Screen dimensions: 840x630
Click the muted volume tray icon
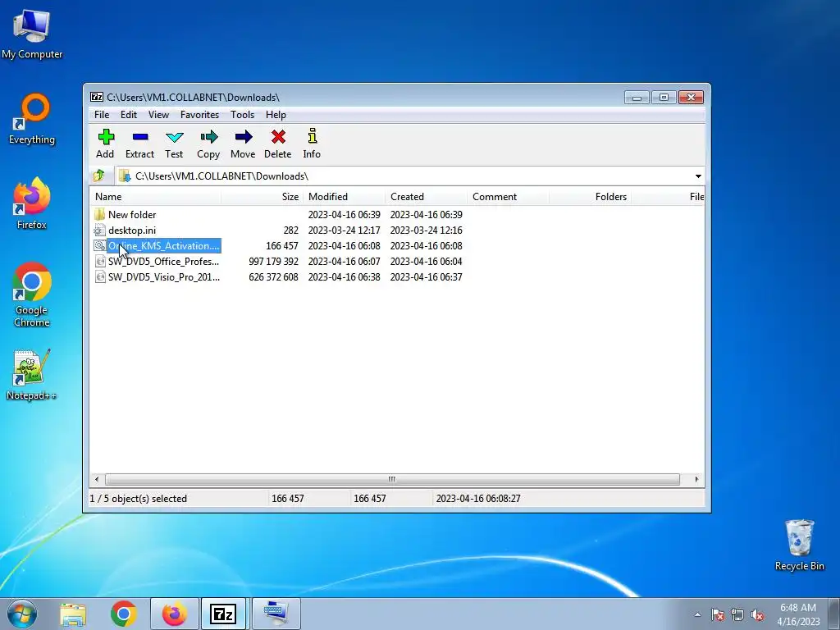coord(757,614)
